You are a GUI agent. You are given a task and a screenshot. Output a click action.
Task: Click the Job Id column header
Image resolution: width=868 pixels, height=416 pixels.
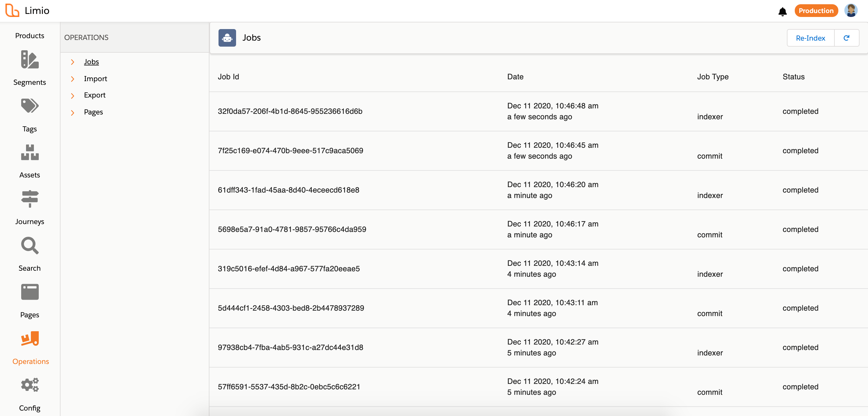(x=229, y=77)
